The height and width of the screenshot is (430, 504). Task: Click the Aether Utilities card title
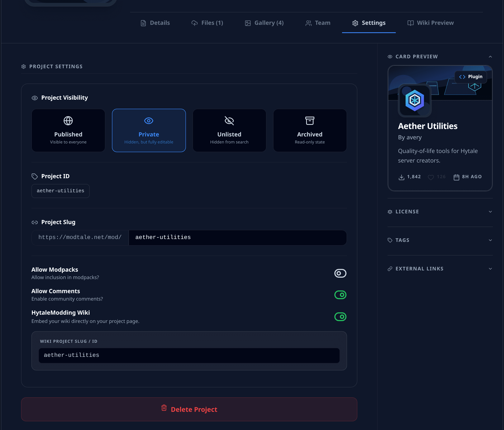click(x=428, y=126)
